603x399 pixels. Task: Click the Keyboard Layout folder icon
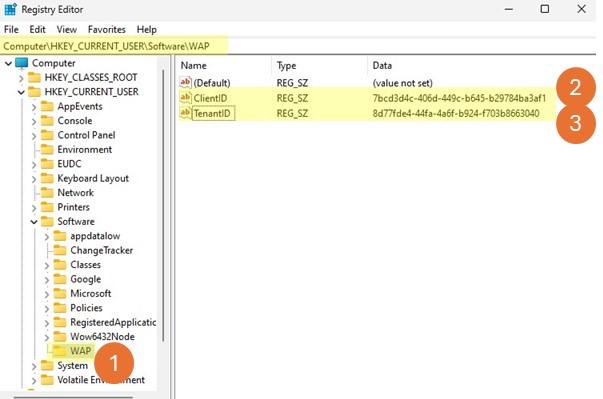click(x=47, y=178)
